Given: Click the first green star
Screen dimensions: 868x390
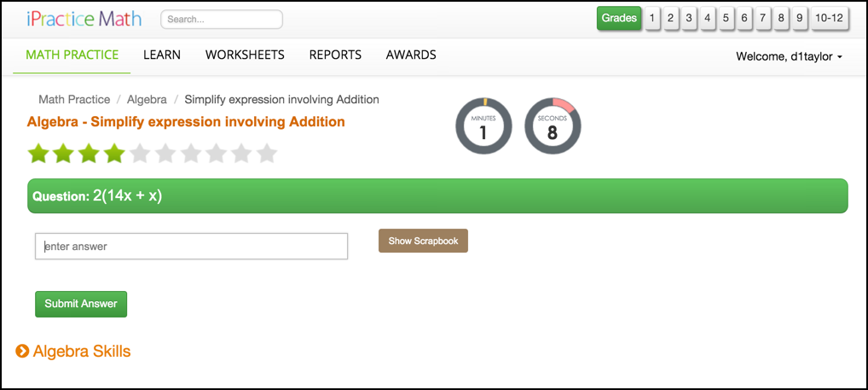Looking at the screenshot, I should [x=38, y=154].
